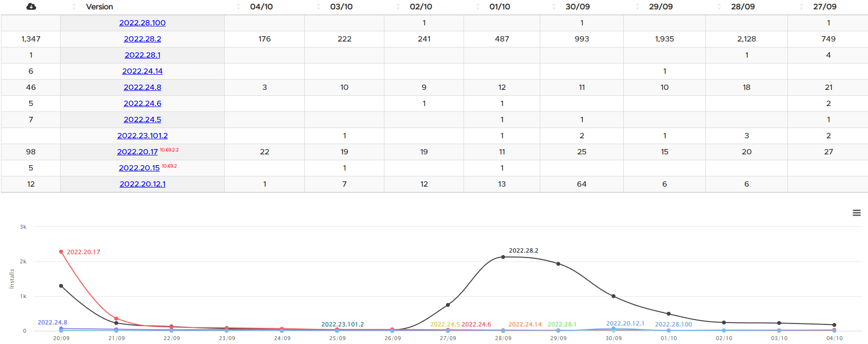The width and height of the screenshot is (868, 344).
Task: Click the 2022.28.2 chart series label
Action: pos(524,251)
